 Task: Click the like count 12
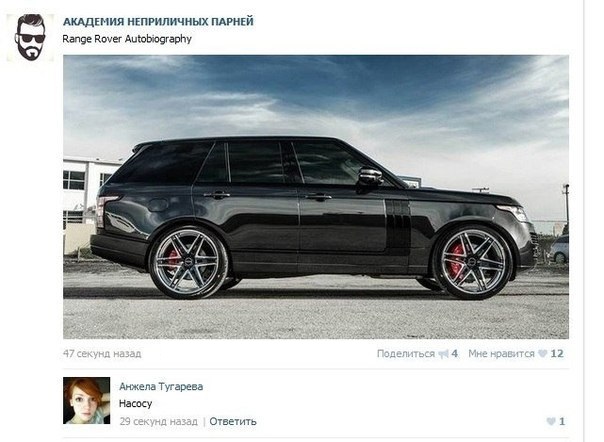(x=557, y=353)
